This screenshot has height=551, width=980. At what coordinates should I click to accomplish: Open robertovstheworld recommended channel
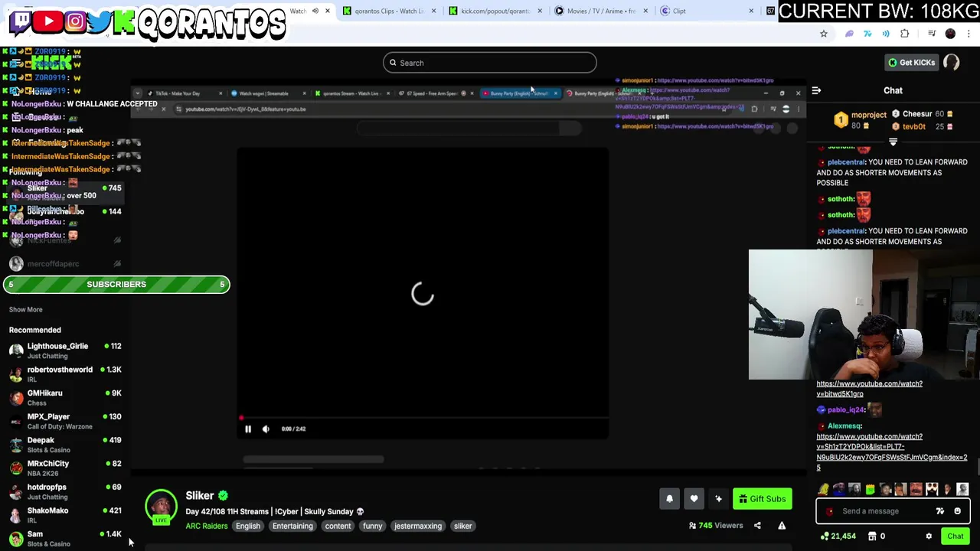point(65,374)
